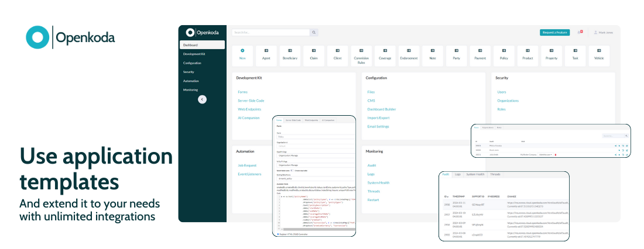Click the Request a Feature button
Viewport: 644px width, 249px height.
click(554, 32)
